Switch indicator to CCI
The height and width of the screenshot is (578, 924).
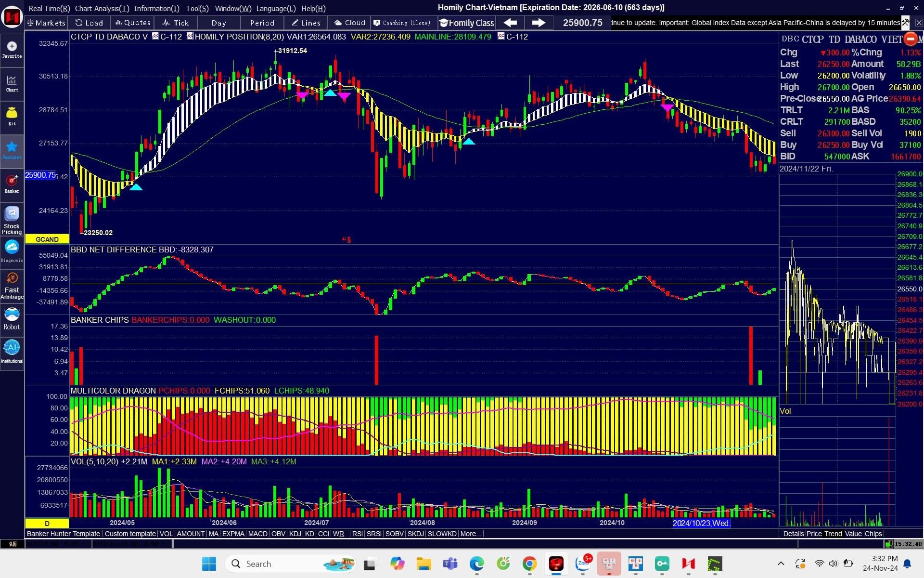[x=323, y=534]
